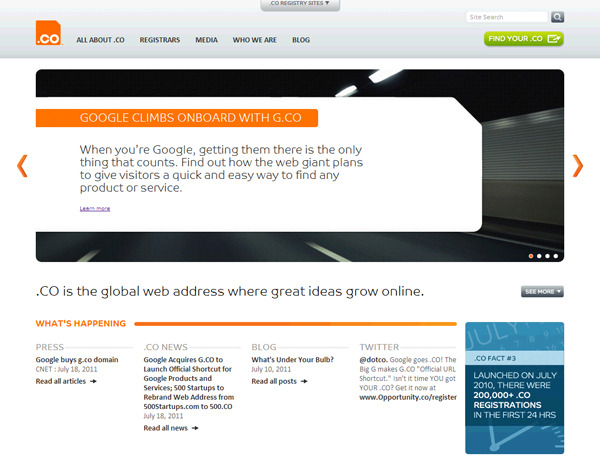Open What's Under Your Bulb? post
600x469 pixels.
click(292, 360)
